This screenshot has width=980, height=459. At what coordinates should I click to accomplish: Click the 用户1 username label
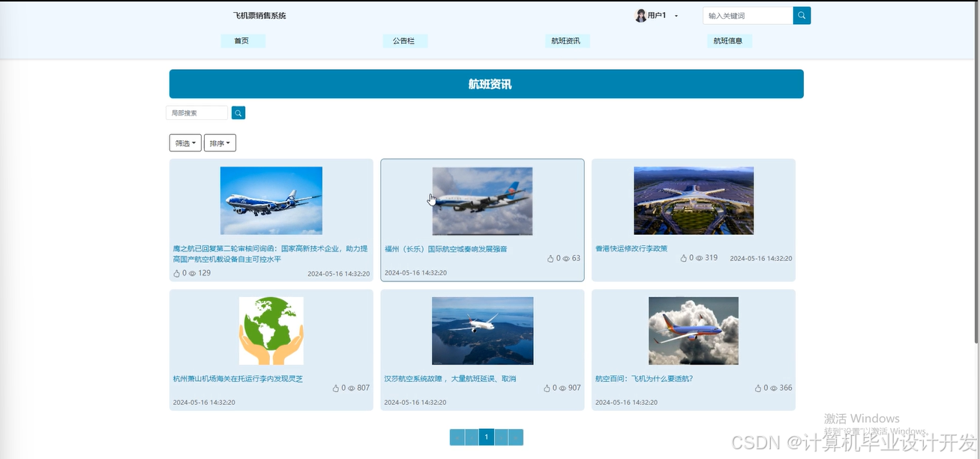[x=657, y=16]
